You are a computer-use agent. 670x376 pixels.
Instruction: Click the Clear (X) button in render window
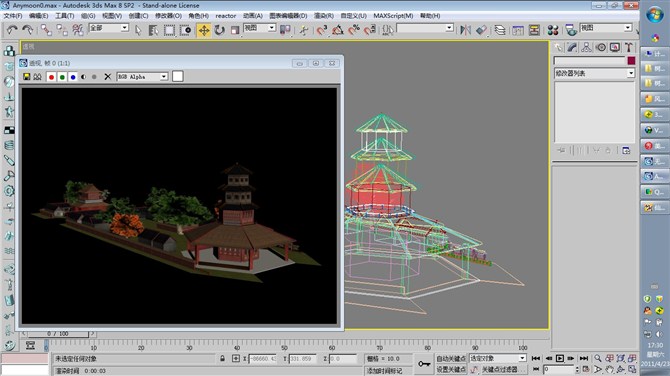point(108,77)
